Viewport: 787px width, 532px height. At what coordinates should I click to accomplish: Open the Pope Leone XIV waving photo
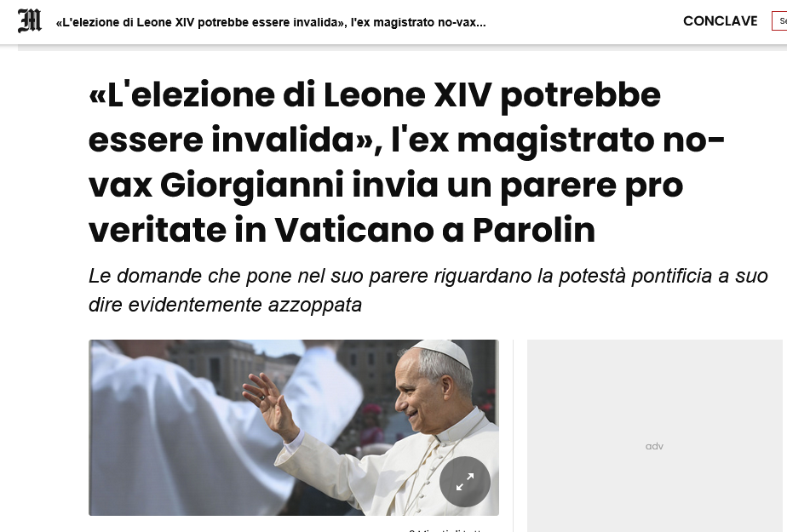pos(294,427)
